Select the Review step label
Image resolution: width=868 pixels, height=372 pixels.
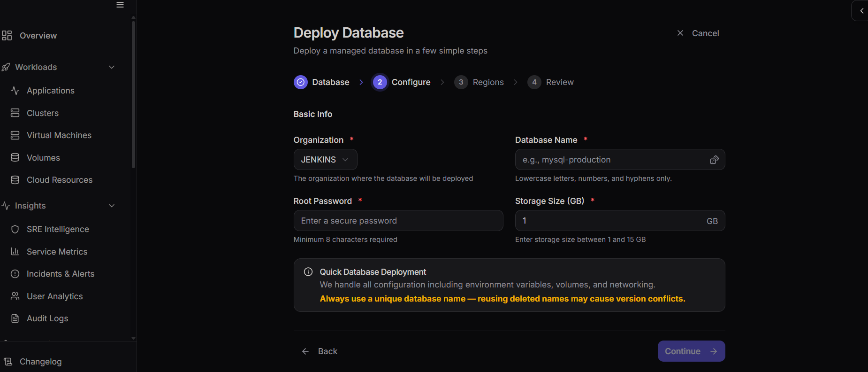click(560, 82)
